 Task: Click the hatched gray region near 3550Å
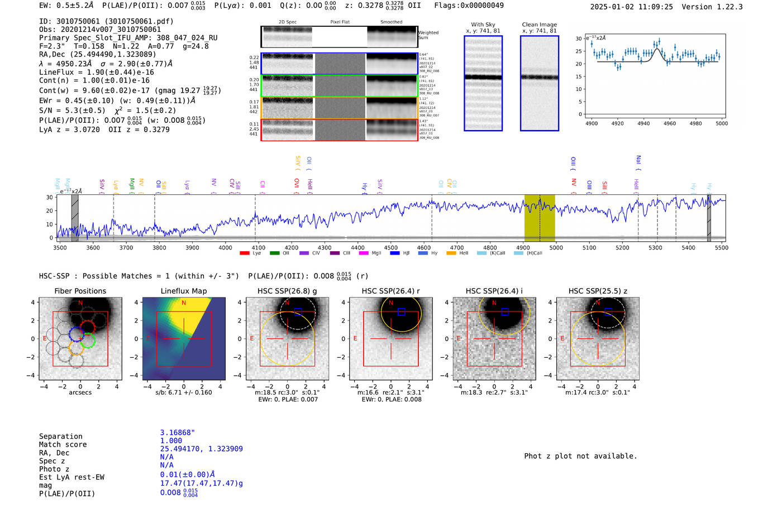click(x=75, y=218)
